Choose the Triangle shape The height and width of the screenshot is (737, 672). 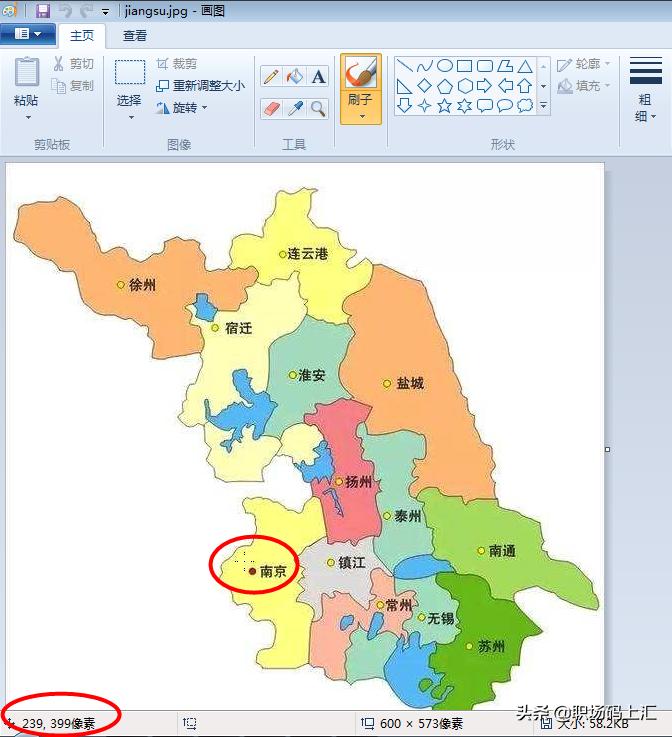pyautogui.click(x=525, y=66)
